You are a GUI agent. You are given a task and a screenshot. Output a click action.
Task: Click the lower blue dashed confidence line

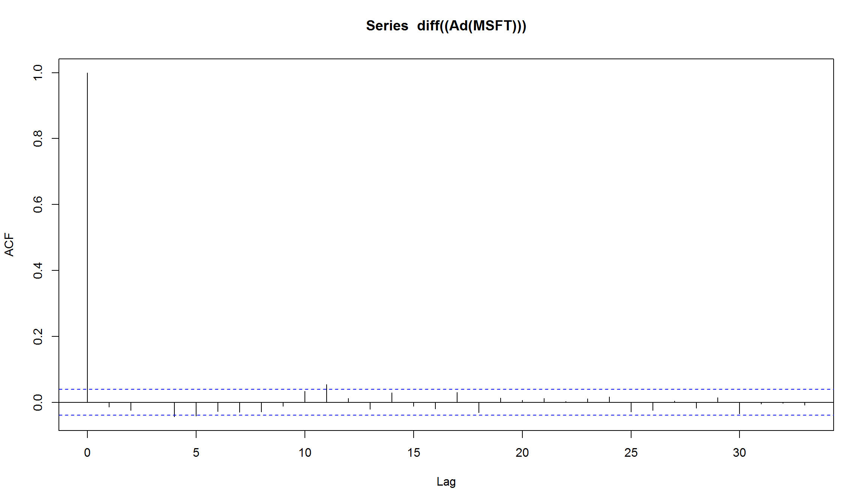pyautogui.click(x=446, y=415)
